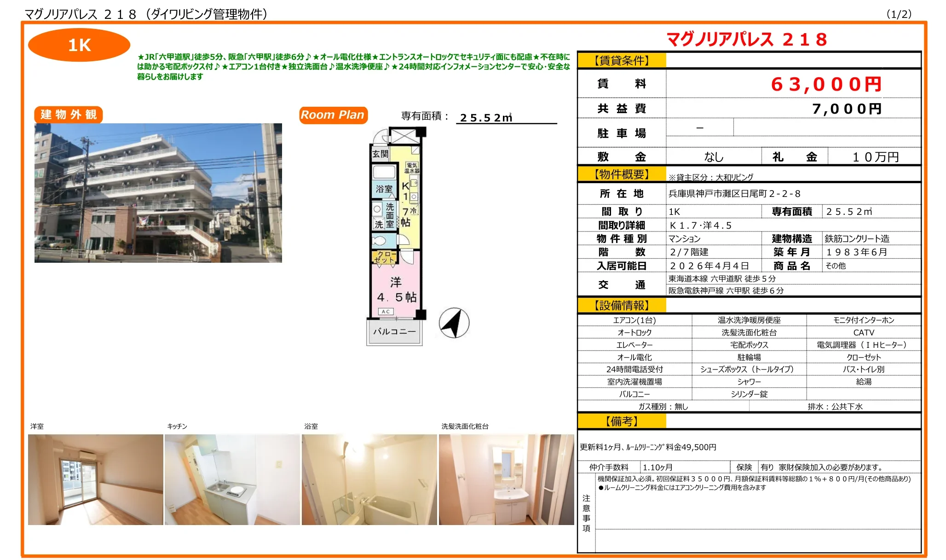
Task: Click the red マグノリアパレス 218 title
Action: 747,40
